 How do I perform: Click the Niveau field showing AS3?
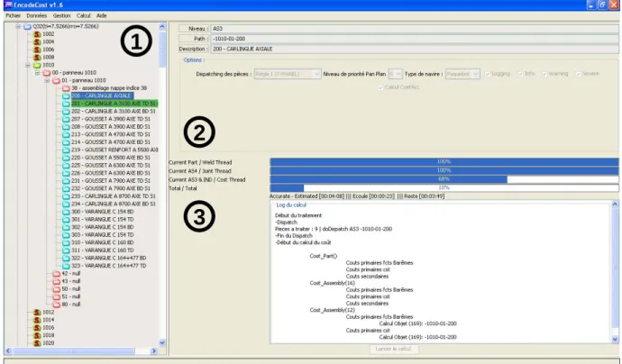point(415,29)
